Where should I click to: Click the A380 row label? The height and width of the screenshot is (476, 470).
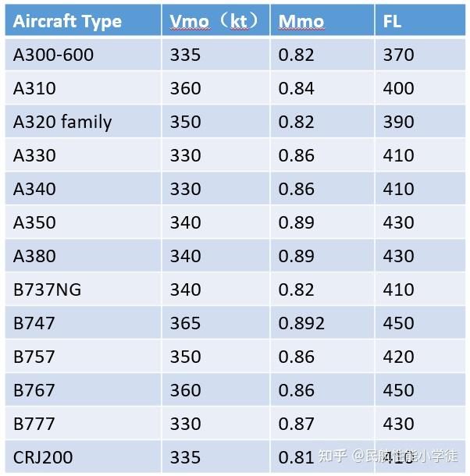pyautogui.click(x=35, y=257)
